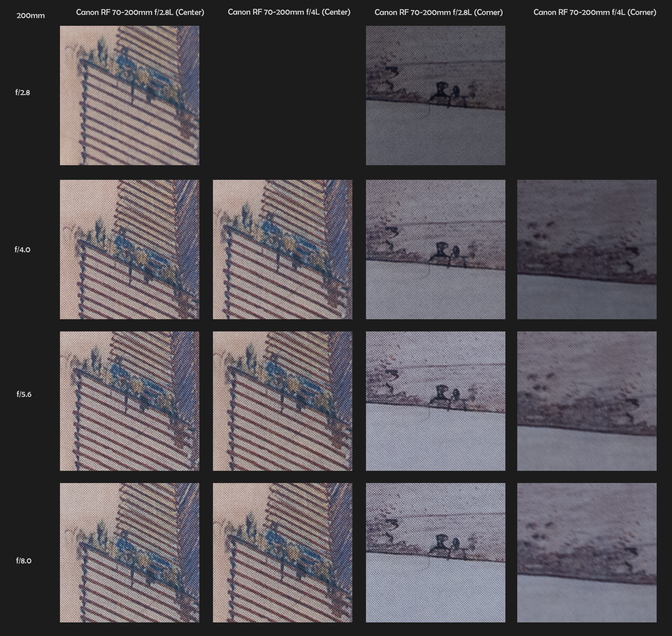Click the f/4L center crop at f/5.6
Screen dimensions: 672x636
pyautogui.click(x=283, y=401)
